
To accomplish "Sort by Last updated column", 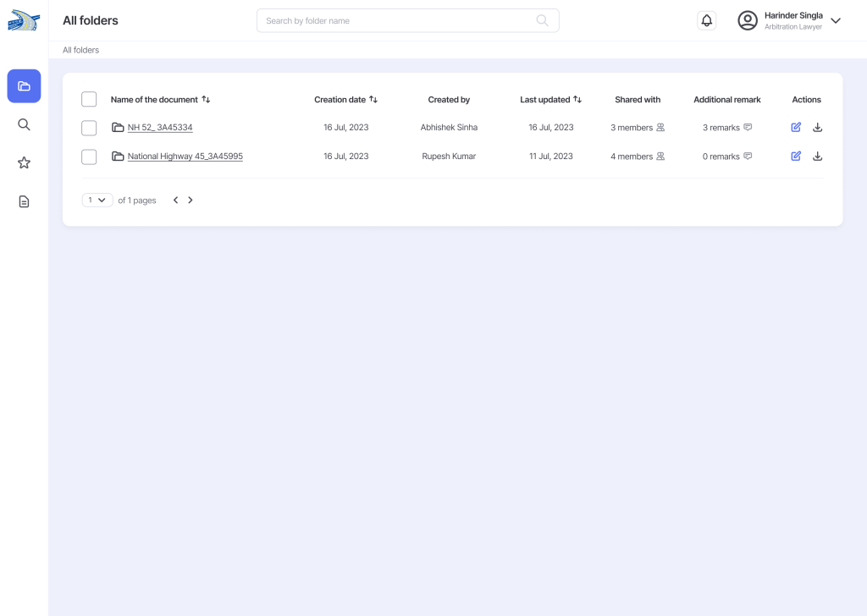I will pyautogui.click(x=577, y=100).
